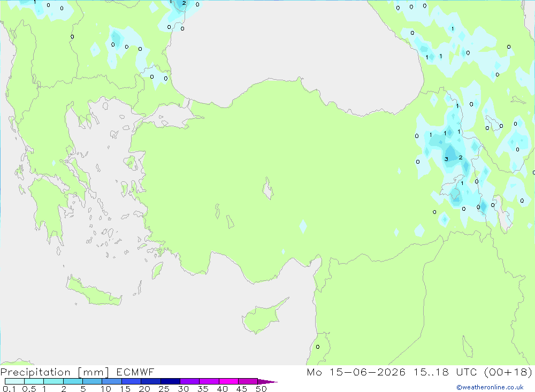535x392 pixels.
Task: Click the 0.1–0.5 mm legend color box
Action: click(14, 381)
